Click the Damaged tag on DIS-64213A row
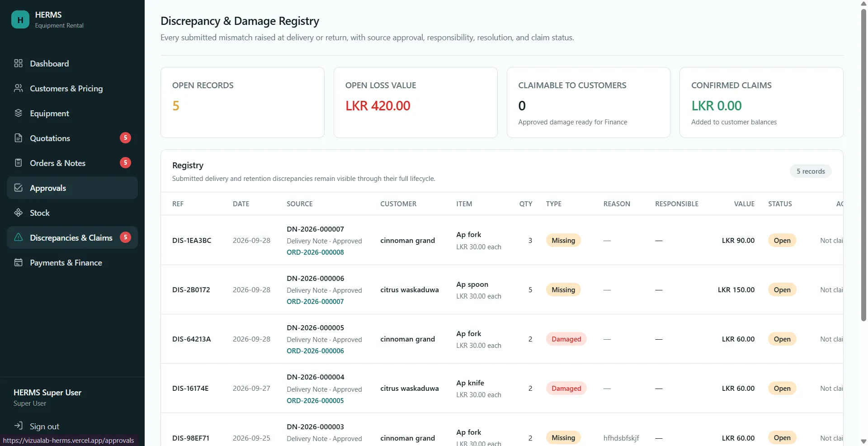 point(566,339)
